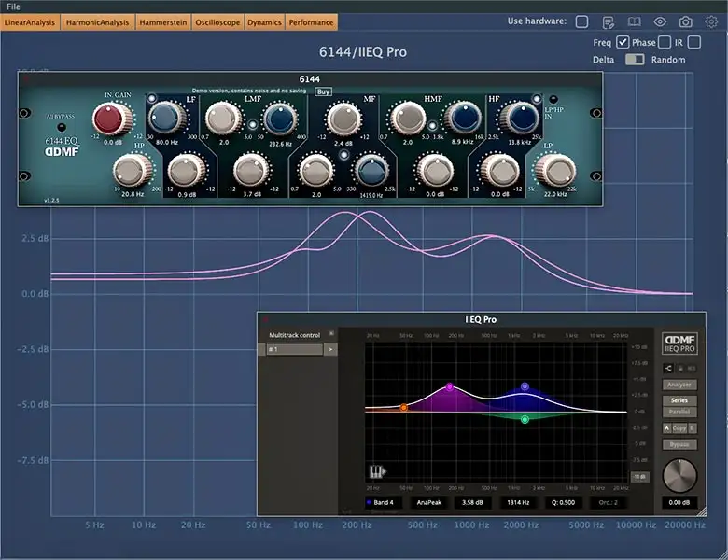Click the Ord.: 2 field
Viewport: 728px width, 560px height.
(608, 502)
